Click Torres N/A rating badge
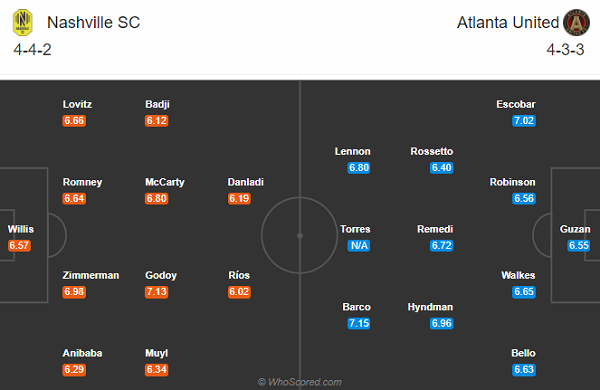This screenshot has width=600, height=390. (359, 246)
